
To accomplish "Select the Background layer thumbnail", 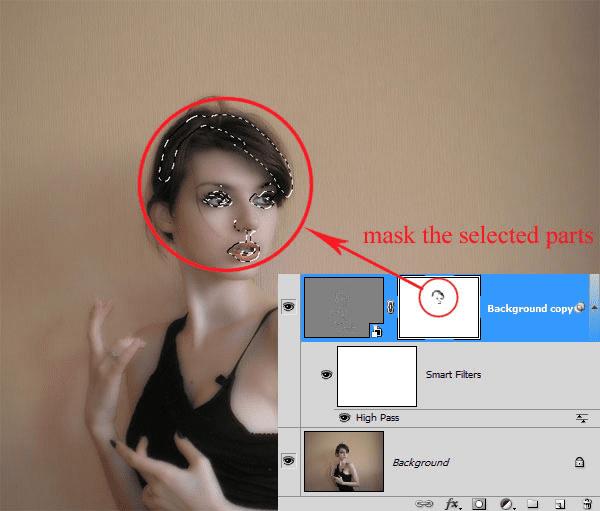I will pyautogui.click(x=344, y=461).
